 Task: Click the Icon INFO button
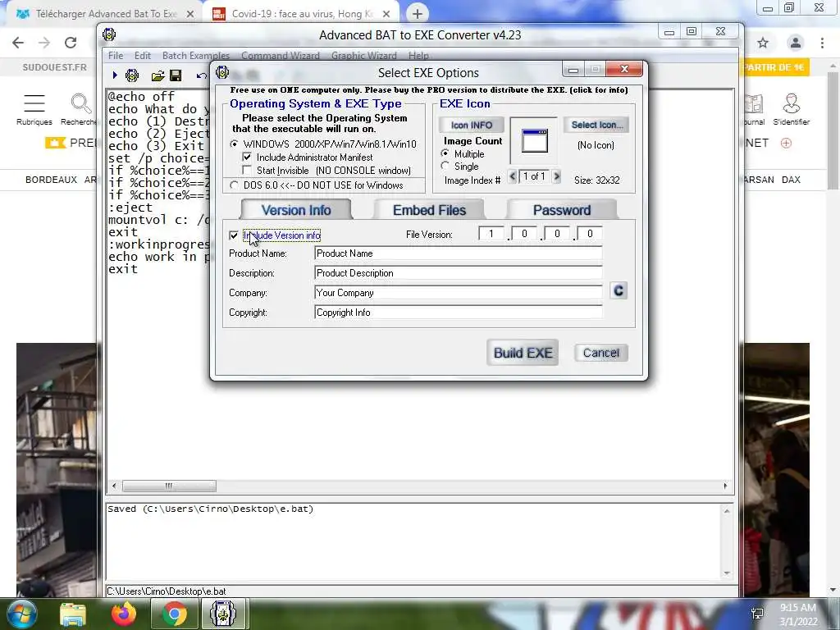tap(472, 125)
